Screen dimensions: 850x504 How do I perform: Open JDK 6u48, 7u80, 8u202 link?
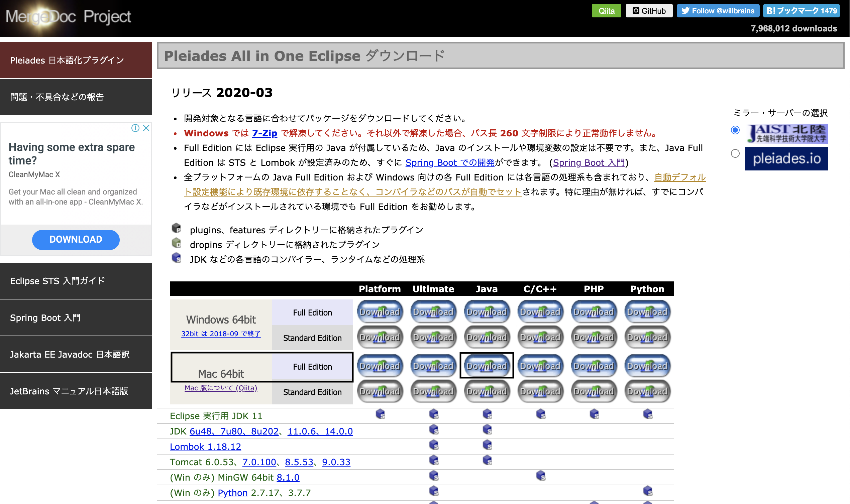pyautogui.click(x=234, y=431)
